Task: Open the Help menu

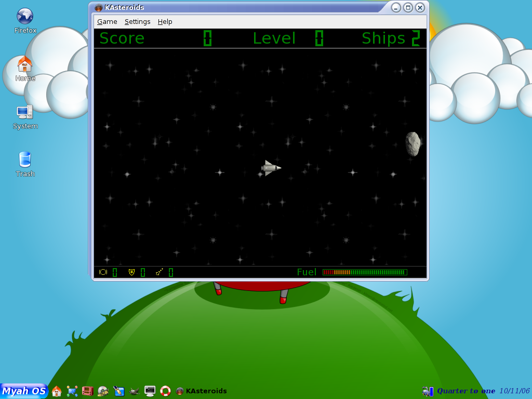Action: (165, 22)
